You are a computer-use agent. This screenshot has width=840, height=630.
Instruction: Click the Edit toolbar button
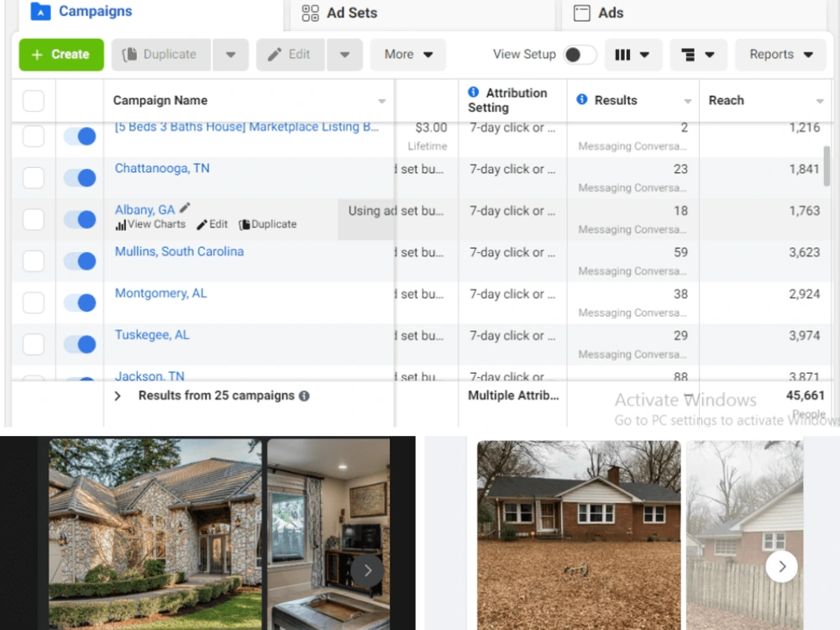(x=291, y=55)
